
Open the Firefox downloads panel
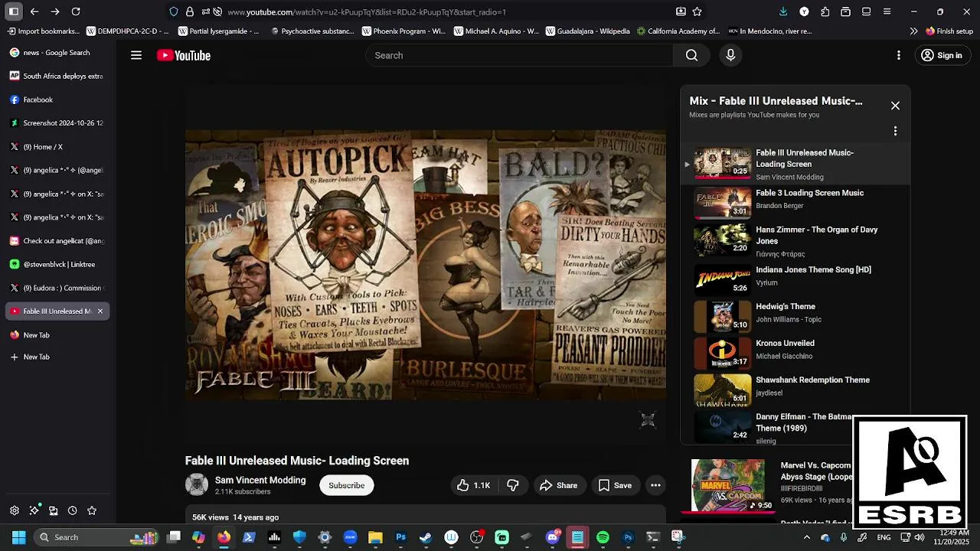coord(783,11)
